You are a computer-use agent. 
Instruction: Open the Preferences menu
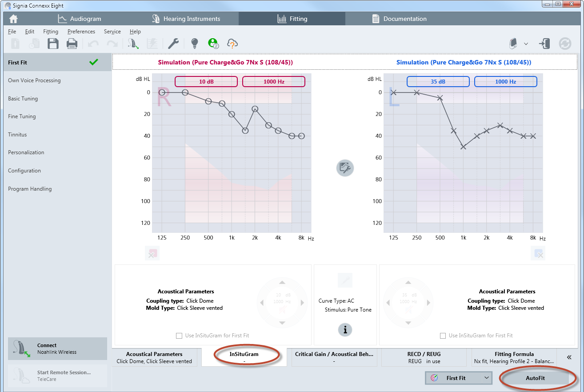click(81, 32)
